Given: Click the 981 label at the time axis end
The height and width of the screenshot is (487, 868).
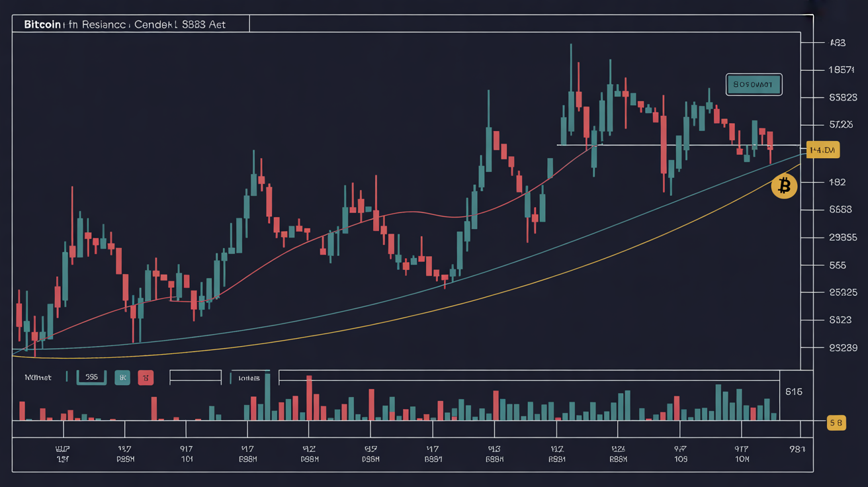Looking at the screenshot, I should 797,448.
